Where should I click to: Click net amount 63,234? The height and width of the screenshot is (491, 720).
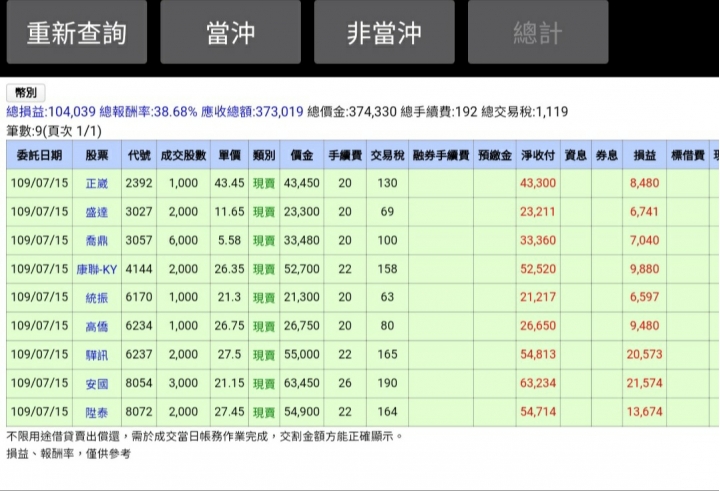538,383
